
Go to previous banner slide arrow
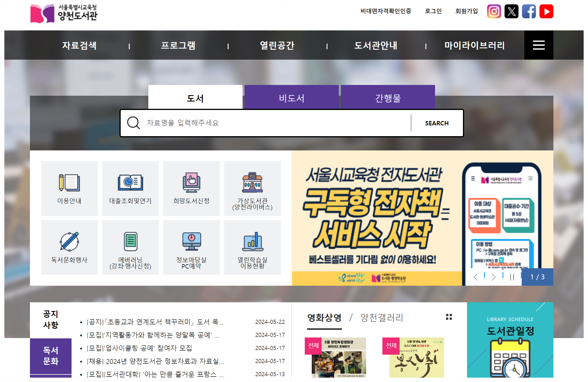[475, 277]
